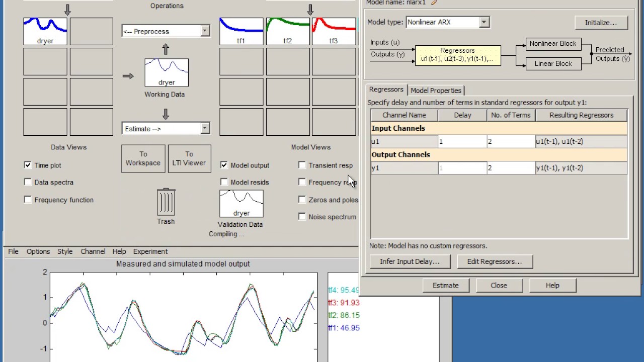
Task: Click the dryer Validation Data icon
Action: coord(242,203)
